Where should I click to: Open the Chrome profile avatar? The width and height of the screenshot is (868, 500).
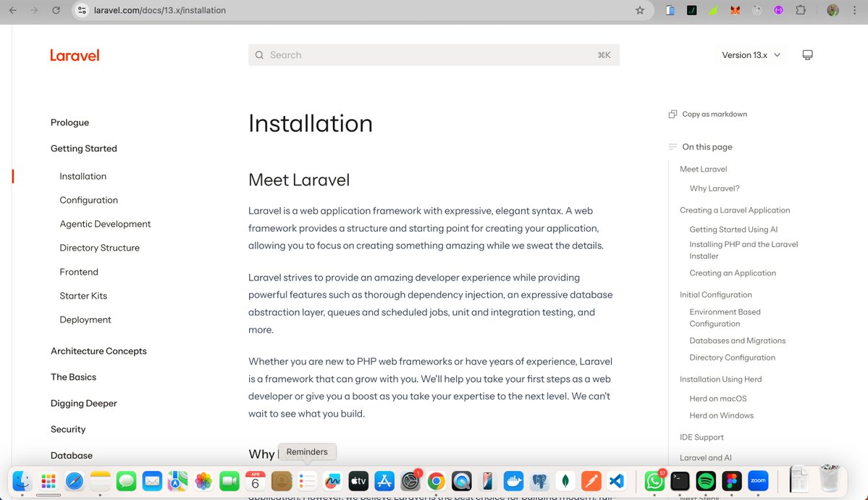(x=833, y=10)
